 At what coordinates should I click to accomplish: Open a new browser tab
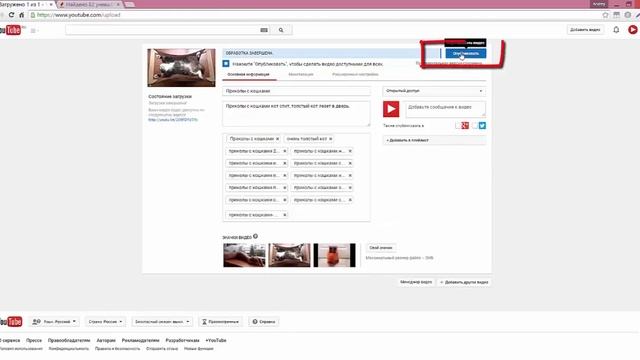pyautogui.click(x=129, y=4)
